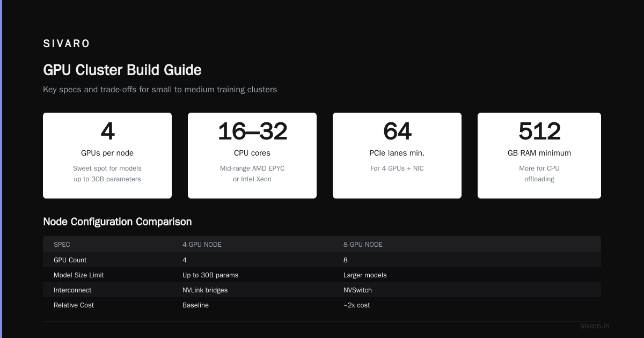Click the 'GPU Cluster Build Guide' title
This screenshot has width=644, height=338.
[x=122, y=70]
